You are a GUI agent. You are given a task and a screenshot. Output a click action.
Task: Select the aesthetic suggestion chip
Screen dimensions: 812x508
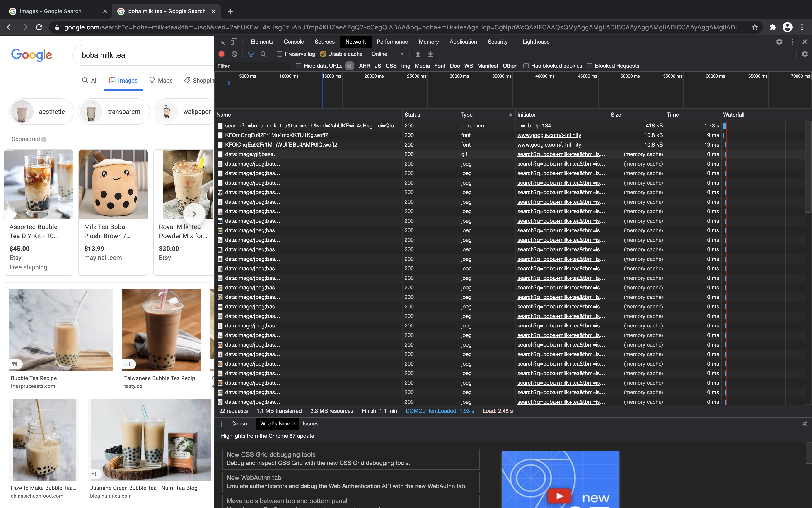click(x=42, y=112)
